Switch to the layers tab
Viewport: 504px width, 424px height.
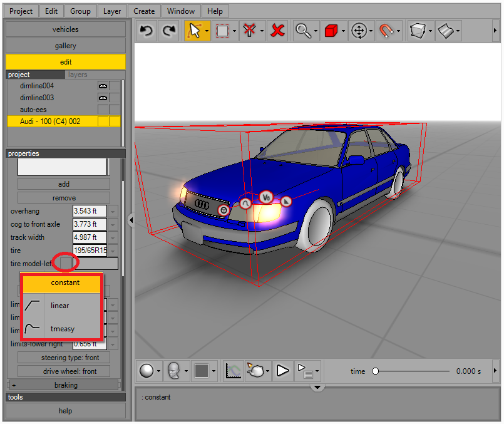point(78,75)
